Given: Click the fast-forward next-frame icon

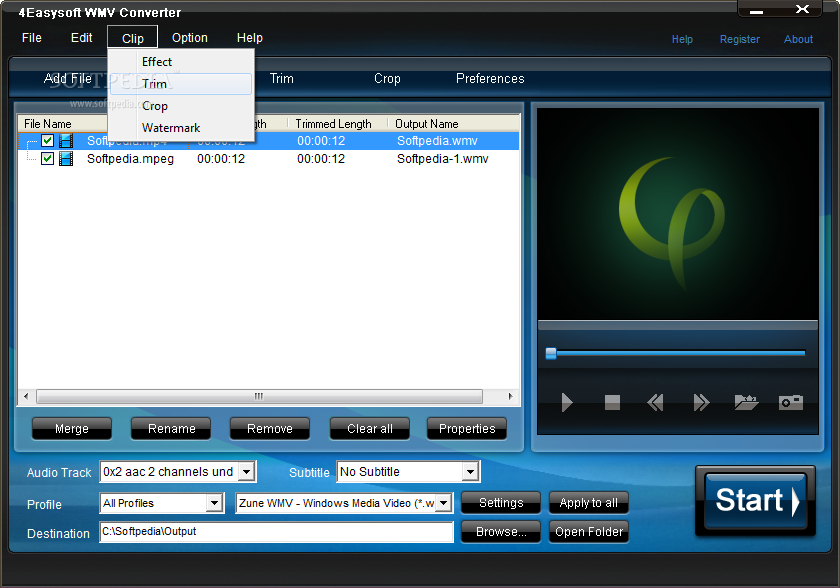Looking at the screenshot, I should [x=701, y=402].
